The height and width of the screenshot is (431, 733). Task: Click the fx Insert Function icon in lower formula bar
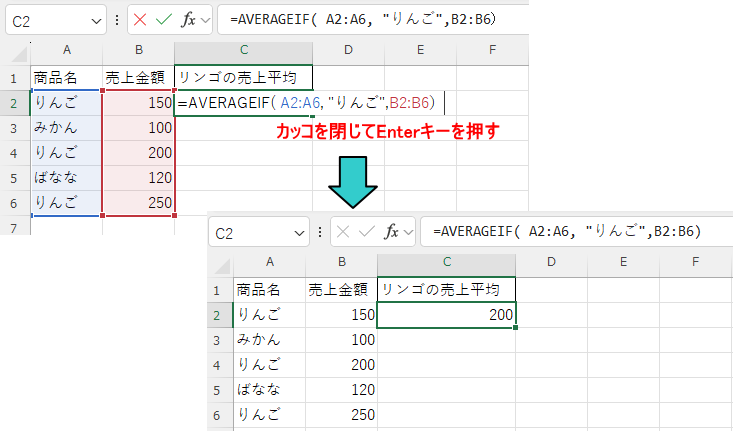[x=391, y=232]
